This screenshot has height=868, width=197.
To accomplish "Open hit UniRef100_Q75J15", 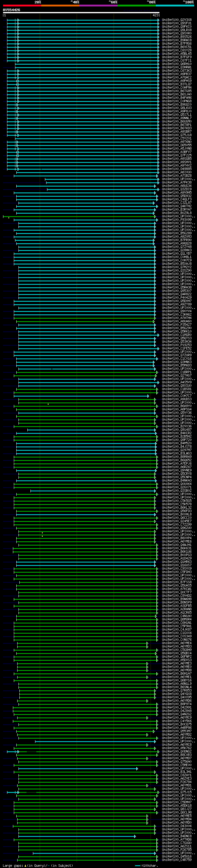I will point(177,792).
